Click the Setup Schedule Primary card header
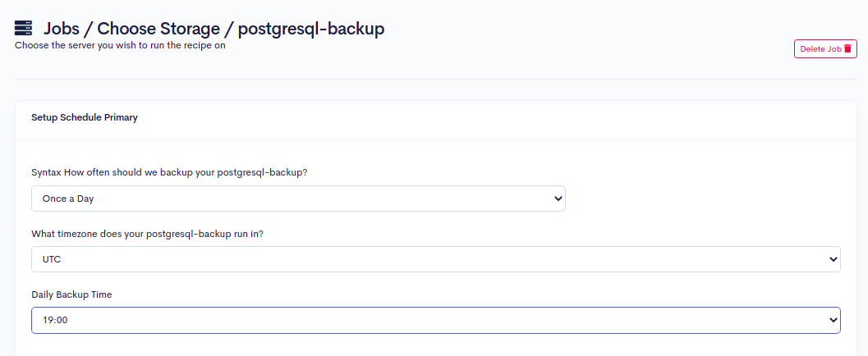Viewport: 868px width, 356px height. (85, 117)
